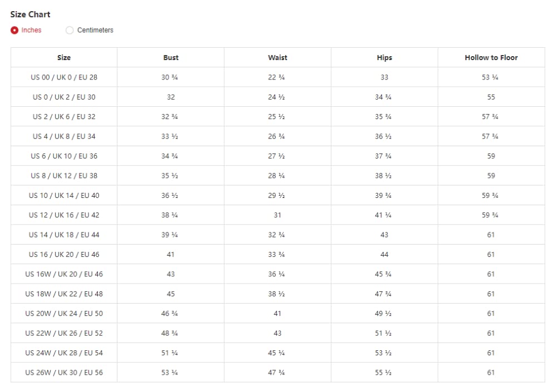Click the Hollow to Floor header
This screenshot has height=392, width=556.
[491, 57]
